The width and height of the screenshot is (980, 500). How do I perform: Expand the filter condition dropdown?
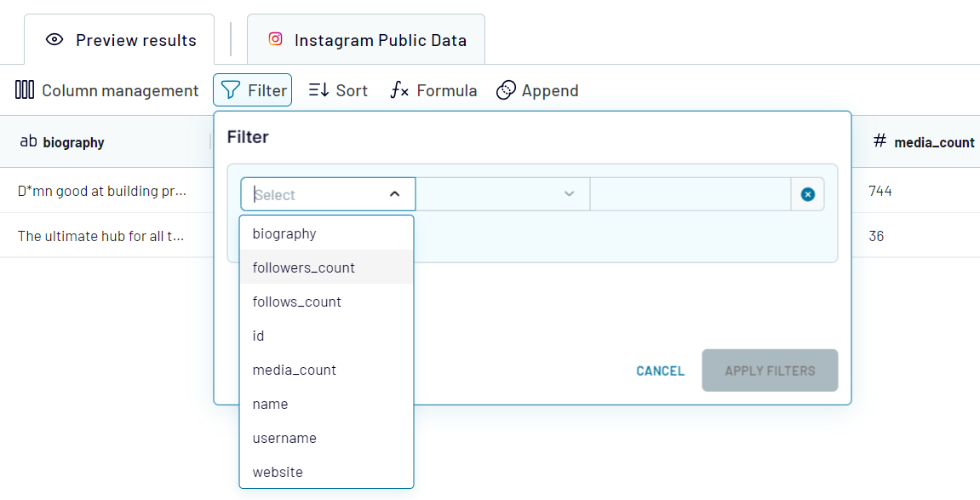(570, 193)
